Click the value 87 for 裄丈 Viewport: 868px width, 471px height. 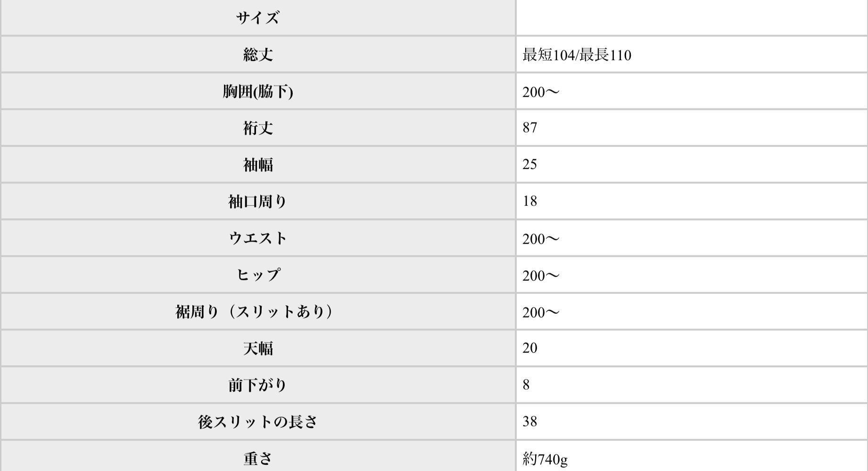[x=529, y=128]
